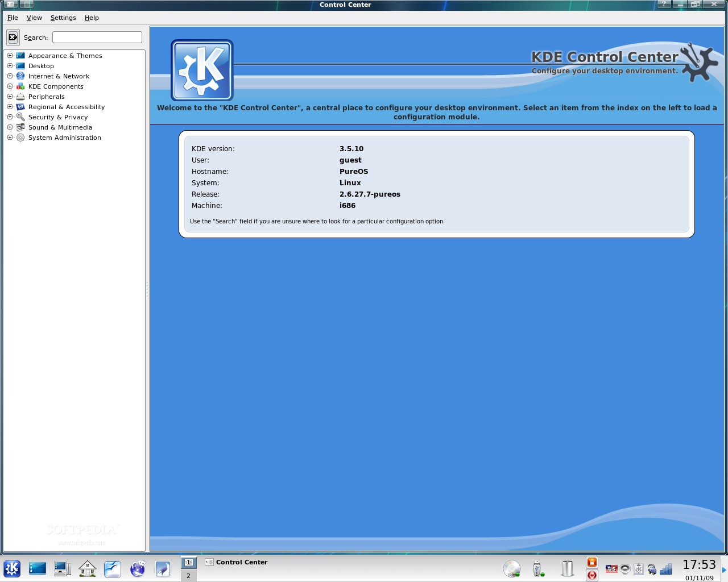Click the 'i686' machine value

pyautogui.click(x=348, y=206)
